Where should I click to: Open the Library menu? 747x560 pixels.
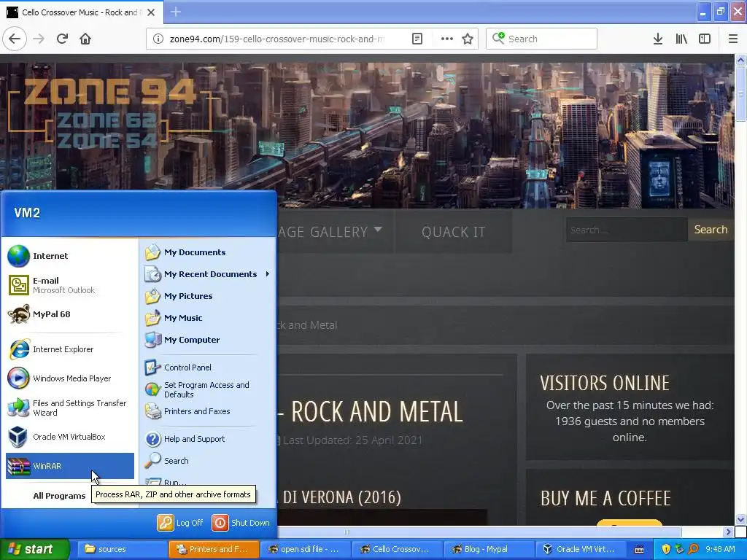(681, 39)
